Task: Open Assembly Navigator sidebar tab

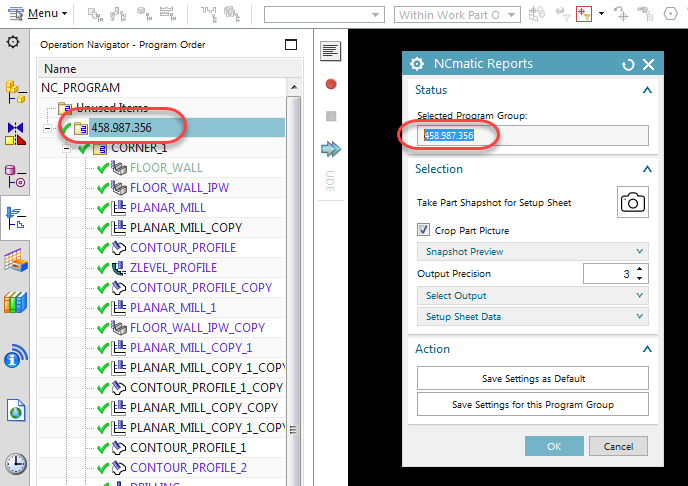Action: [x=15, y=92]
